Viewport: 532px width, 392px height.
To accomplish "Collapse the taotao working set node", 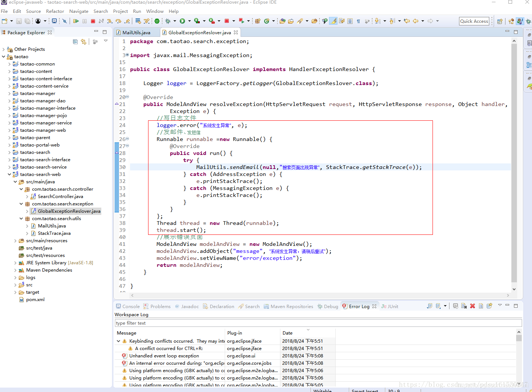I will [x=4, y=57].
